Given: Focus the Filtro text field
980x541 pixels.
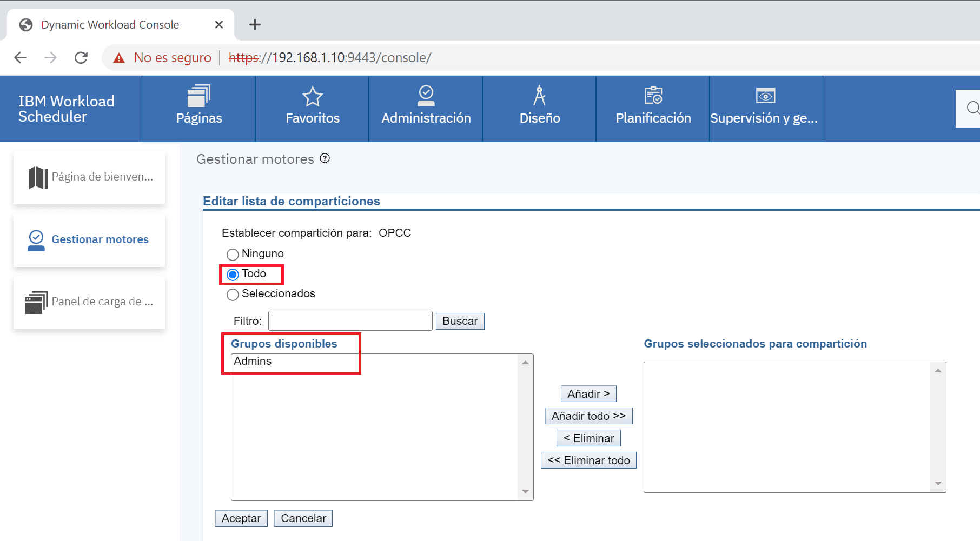Looking at the screenshot, I should pos(350,320).
